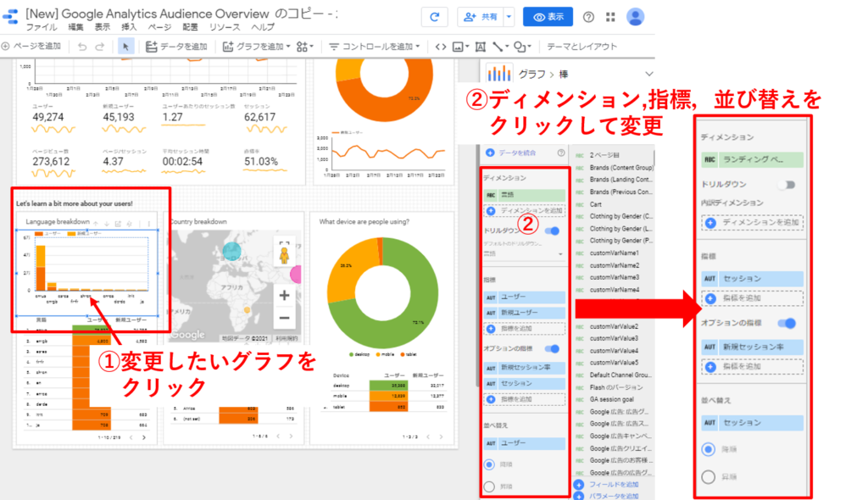The image size is (868, 500).
Task: Select 昇順 radio in enlarged セッション sort panel
Action: (709, 477)
